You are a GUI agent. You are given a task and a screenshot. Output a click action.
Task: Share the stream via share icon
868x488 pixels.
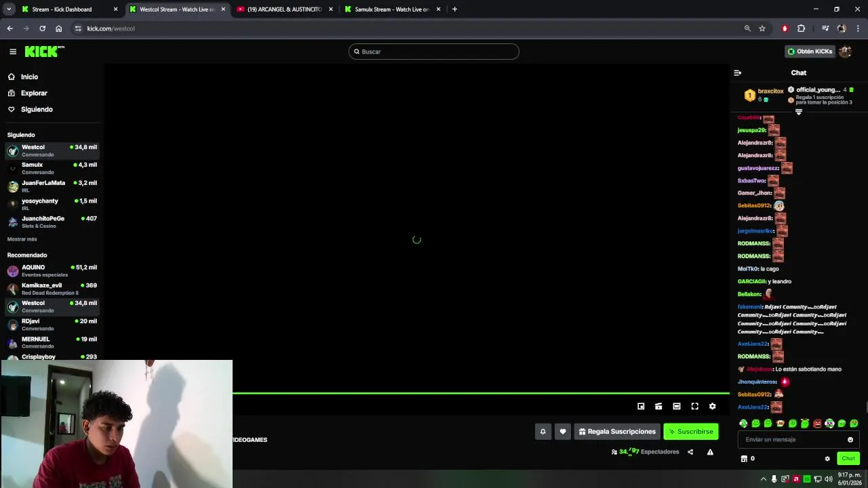[x=690, y=452]
